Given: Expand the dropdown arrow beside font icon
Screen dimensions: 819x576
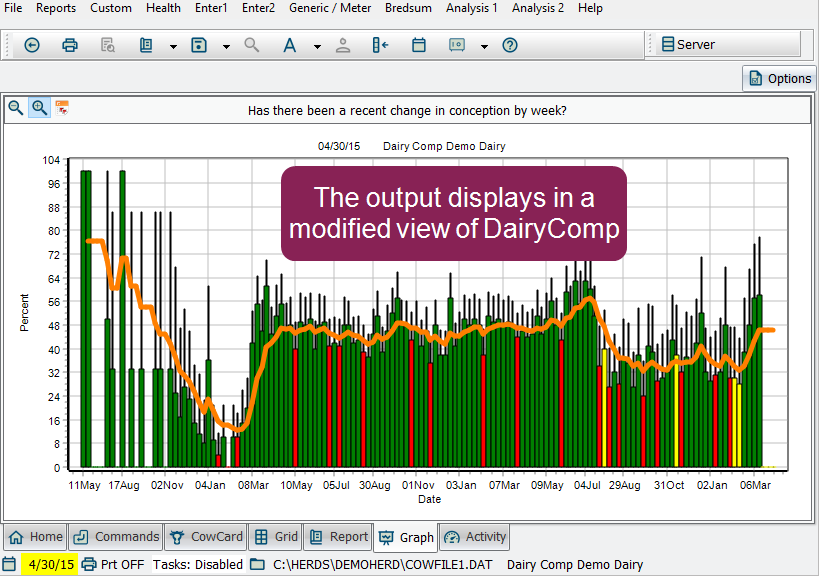Looking at the screenshot, I should click(x=317, y=46).
